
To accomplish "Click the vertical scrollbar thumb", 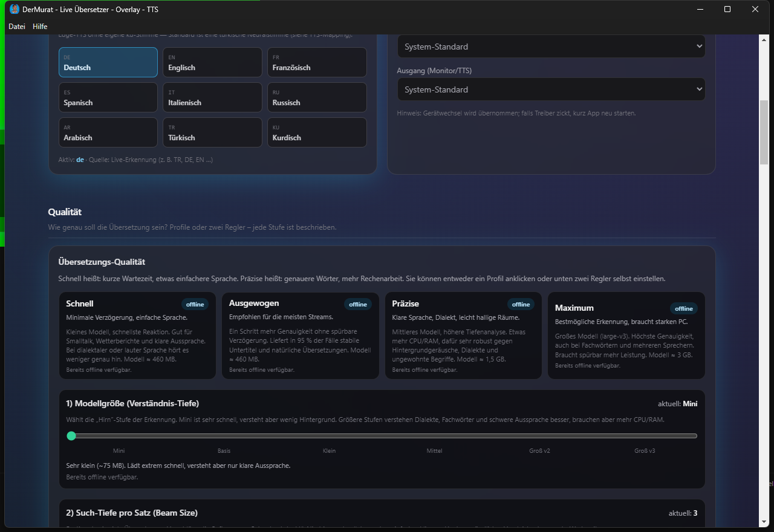I will pyautogui.click(x=764, y=132).
